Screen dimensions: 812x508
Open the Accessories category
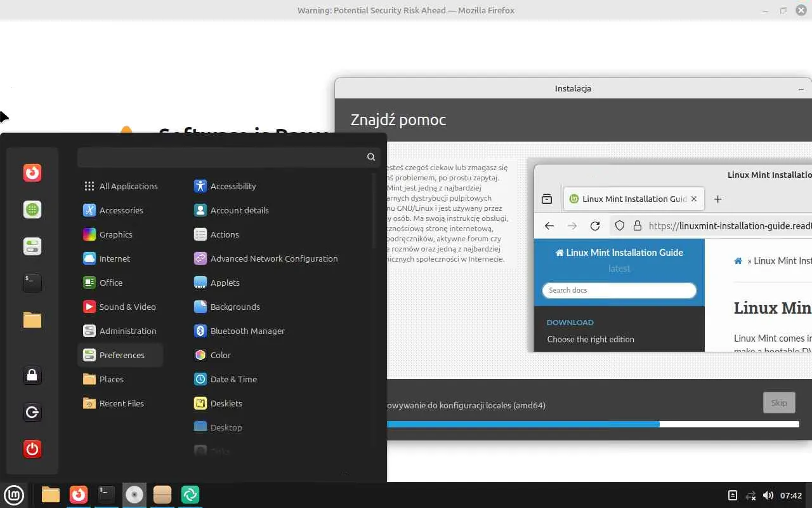tap(121, 210)
